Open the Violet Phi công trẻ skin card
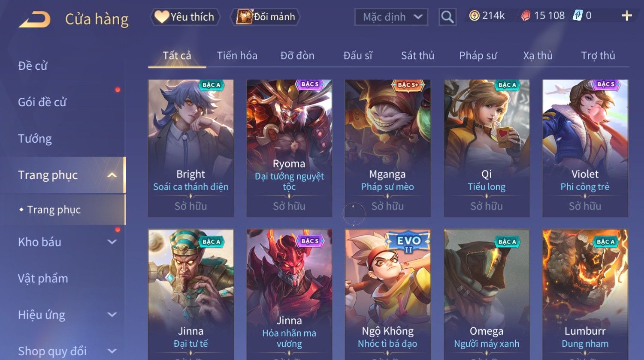 [585, 148]
